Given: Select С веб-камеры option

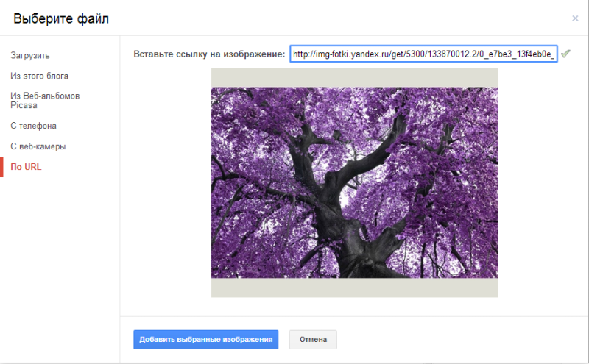Looking at the screenshot, I should click(38, 146).
